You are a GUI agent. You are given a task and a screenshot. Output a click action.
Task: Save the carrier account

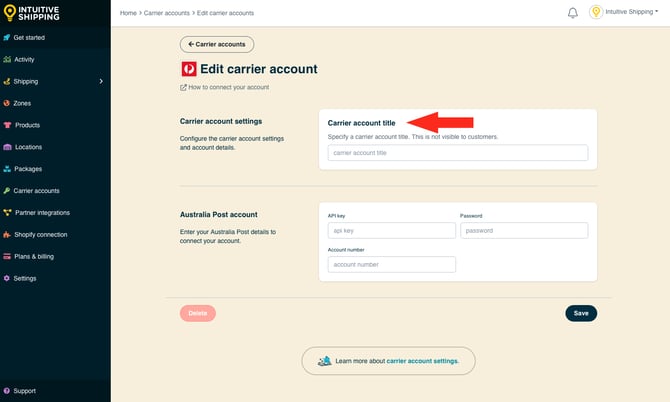[581, 313]
